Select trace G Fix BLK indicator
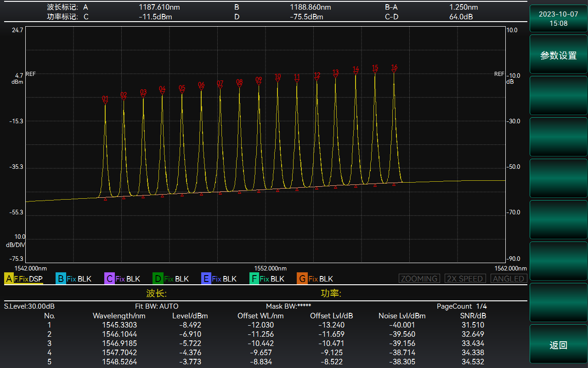 (315, 279)
